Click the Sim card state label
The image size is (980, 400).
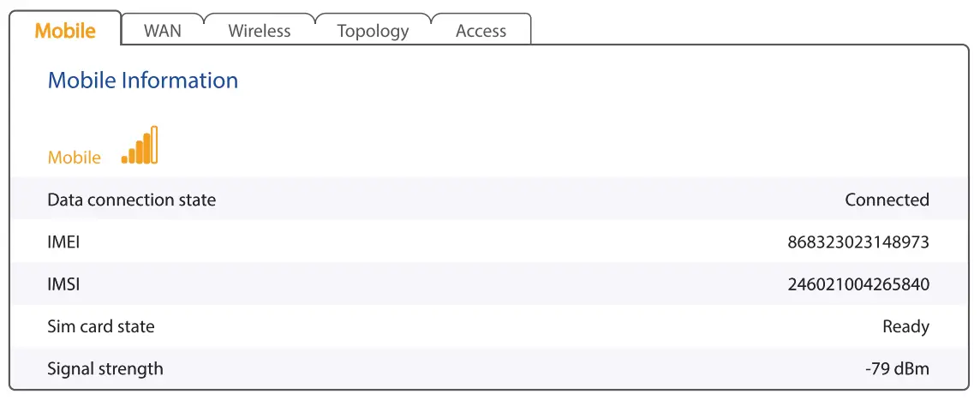coord(101,326)
